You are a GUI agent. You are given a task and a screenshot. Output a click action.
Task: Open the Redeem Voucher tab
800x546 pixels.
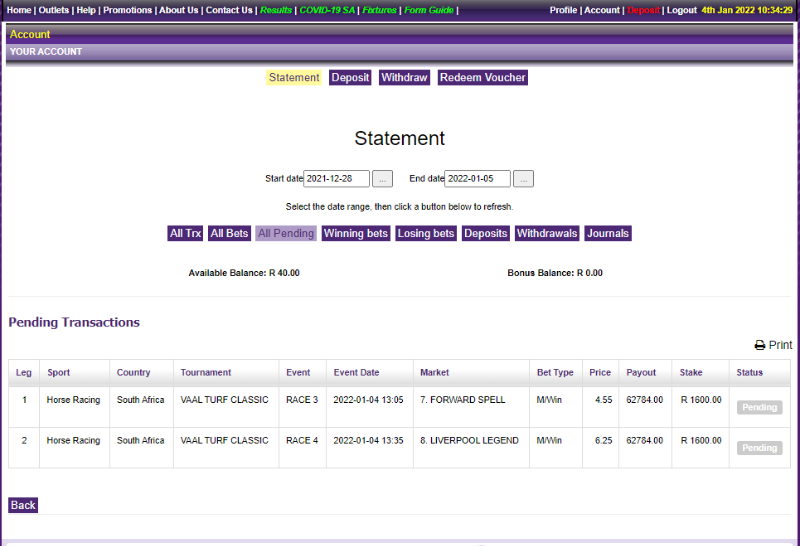[x=482, y=78]
